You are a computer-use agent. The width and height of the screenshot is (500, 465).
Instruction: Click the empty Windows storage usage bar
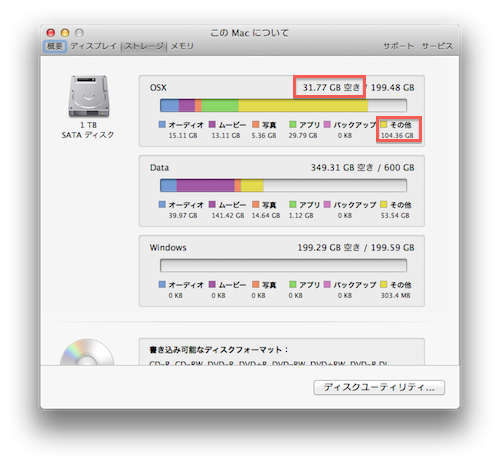(x=283, y=265)
